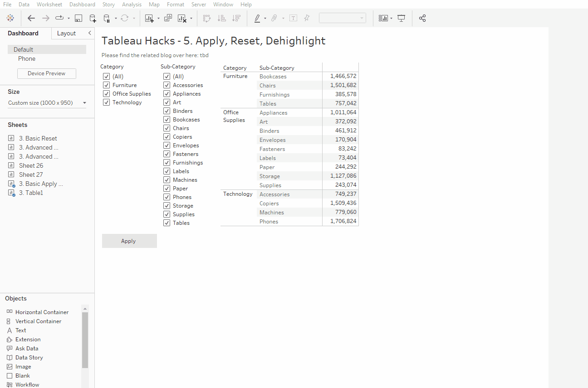Click the Refresh data icon

click(x=124, y=18)
